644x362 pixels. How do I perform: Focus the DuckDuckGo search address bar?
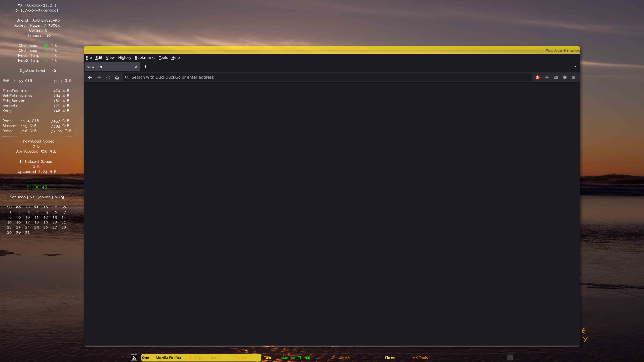tap(327, 77)
